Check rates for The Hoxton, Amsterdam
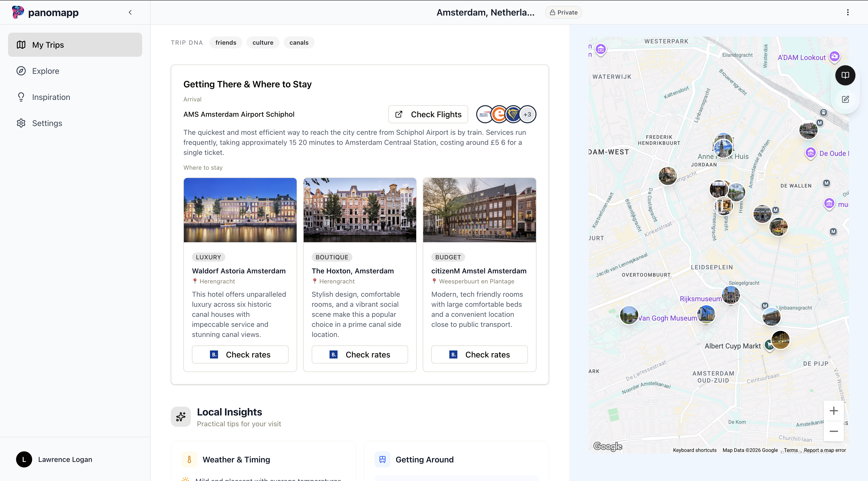The height and width of the screenshot is (481, 868). [x=360, y=354]
